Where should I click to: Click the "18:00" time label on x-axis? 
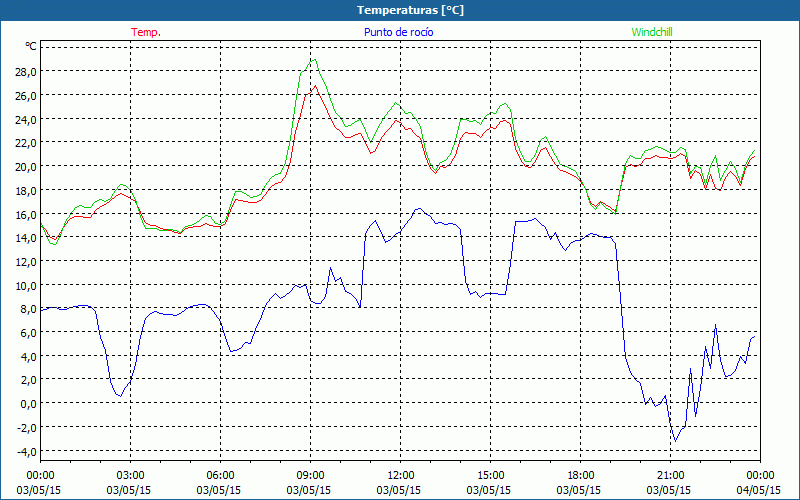[x=581, y=476]
